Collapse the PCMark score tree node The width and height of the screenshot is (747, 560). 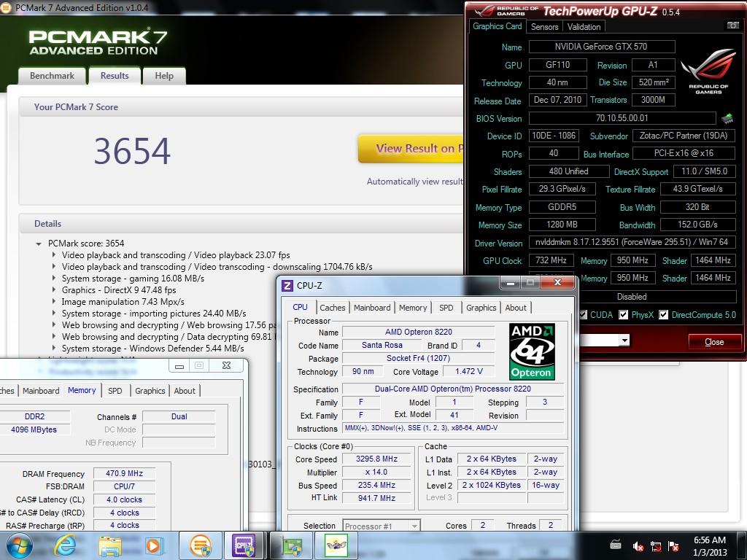coord(39,244)
